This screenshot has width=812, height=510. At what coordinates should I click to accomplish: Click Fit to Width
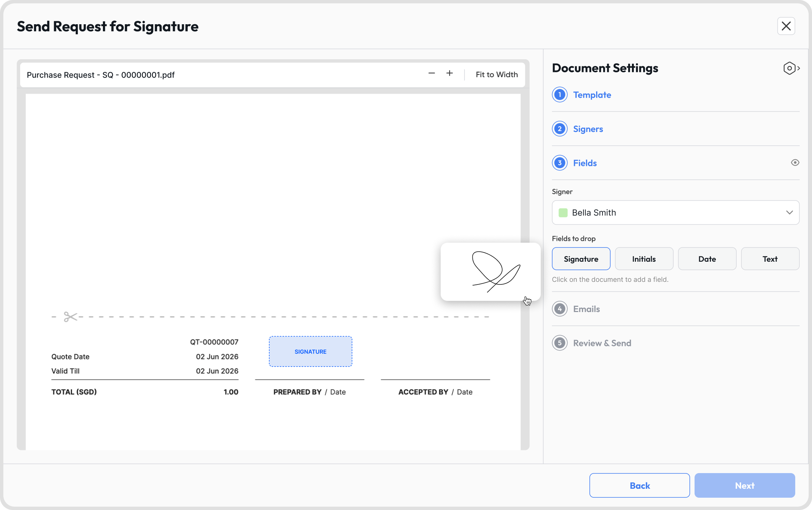[x=497, y=75]
